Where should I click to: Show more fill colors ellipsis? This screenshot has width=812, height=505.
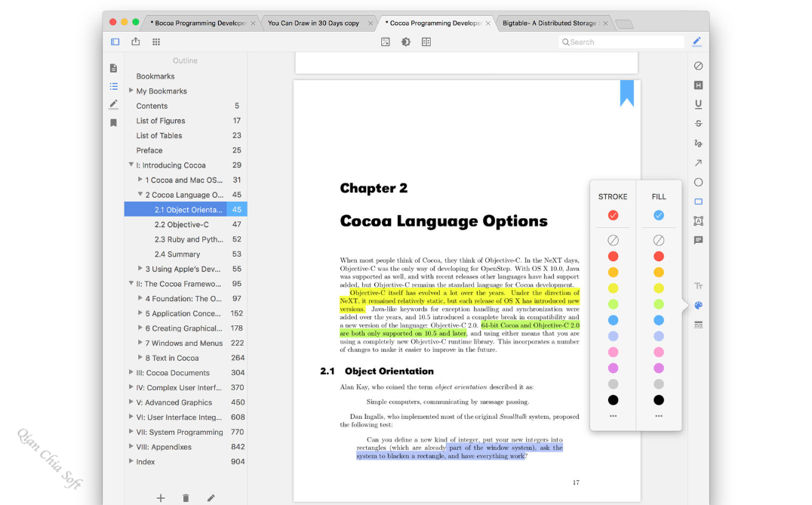coord(659,416)
